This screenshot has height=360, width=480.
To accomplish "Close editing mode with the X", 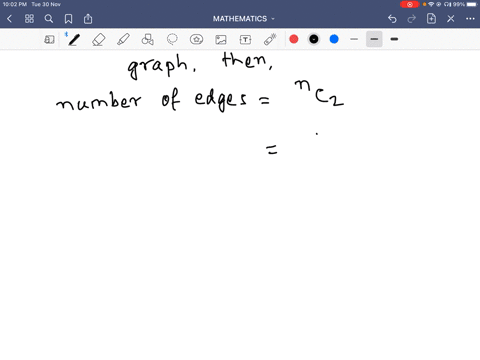I will (x=451, y=19).
